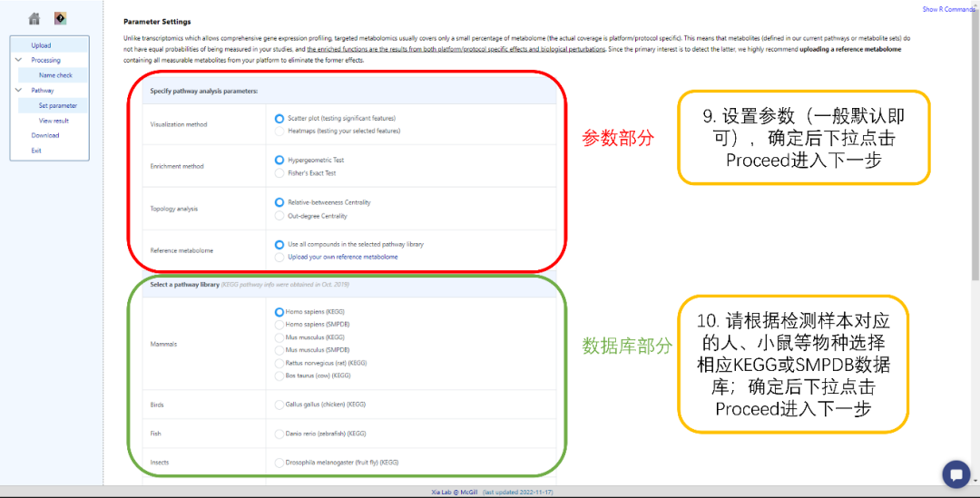980x498 pixels.
Task: Click 'Select a pathway library' header
Action: pos(184,284)
